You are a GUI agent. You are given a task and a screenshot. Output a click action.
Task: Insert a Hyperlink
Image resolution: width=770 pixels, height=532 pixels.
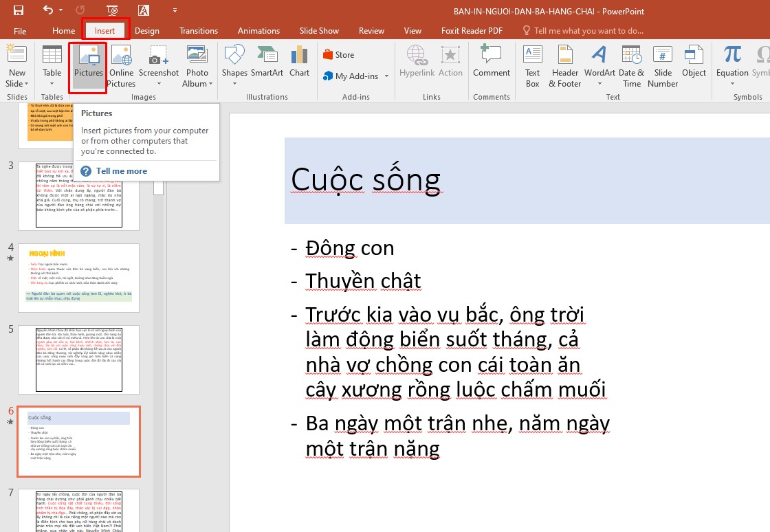pos(417,65)
